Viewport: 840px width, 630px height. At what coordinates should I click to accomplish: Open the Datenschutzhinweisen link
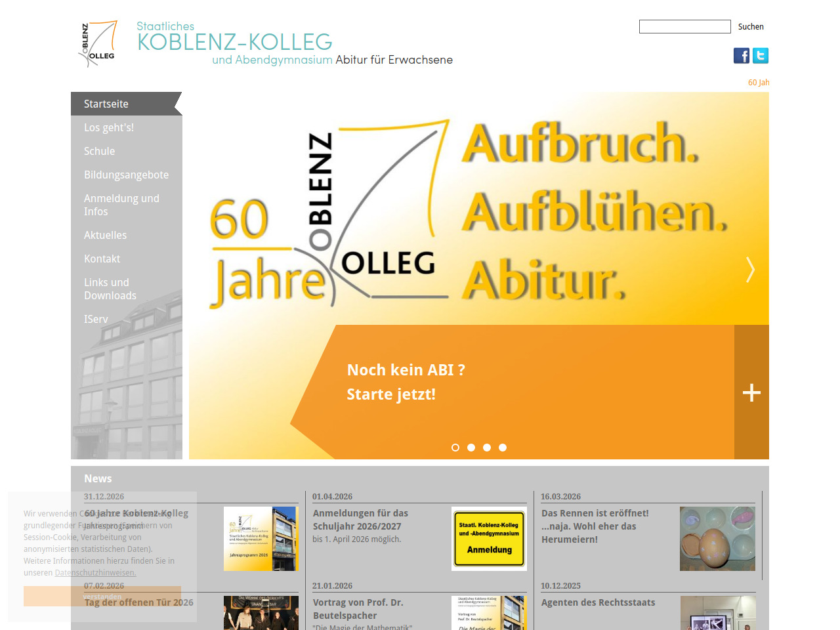(95, 573)
